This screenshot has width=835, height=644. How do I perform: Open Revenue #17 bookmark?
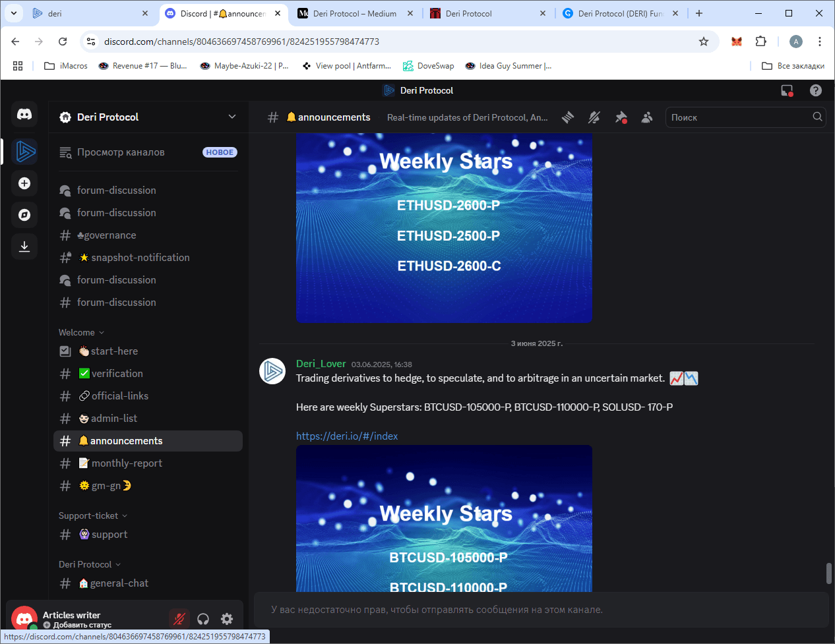(142, 66)
